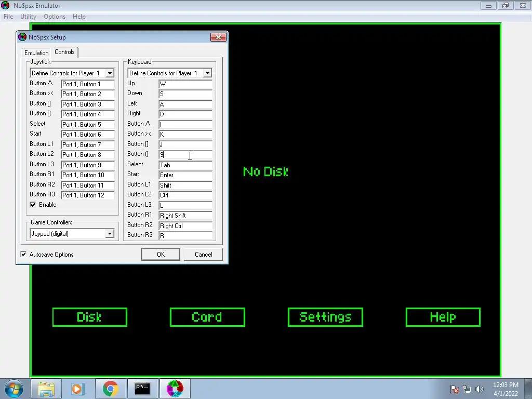The height and width of the screenshot is (399, 532).
Task: Open Google Chrome from the taskbar
Action: (x=110, y=389)
